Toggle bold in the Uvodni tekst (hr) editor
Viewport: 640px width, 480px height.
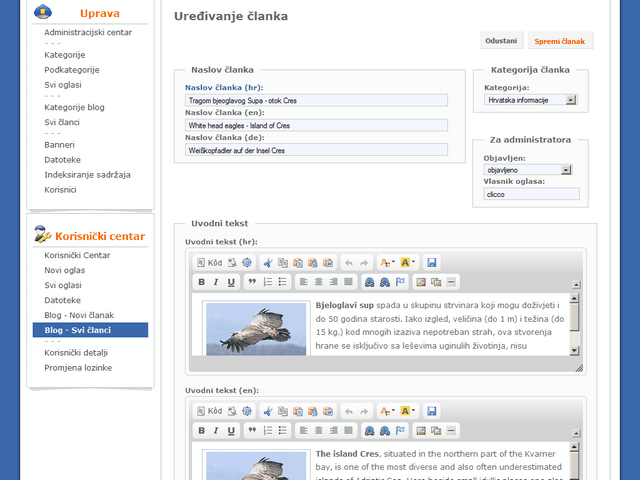point(201,282)
